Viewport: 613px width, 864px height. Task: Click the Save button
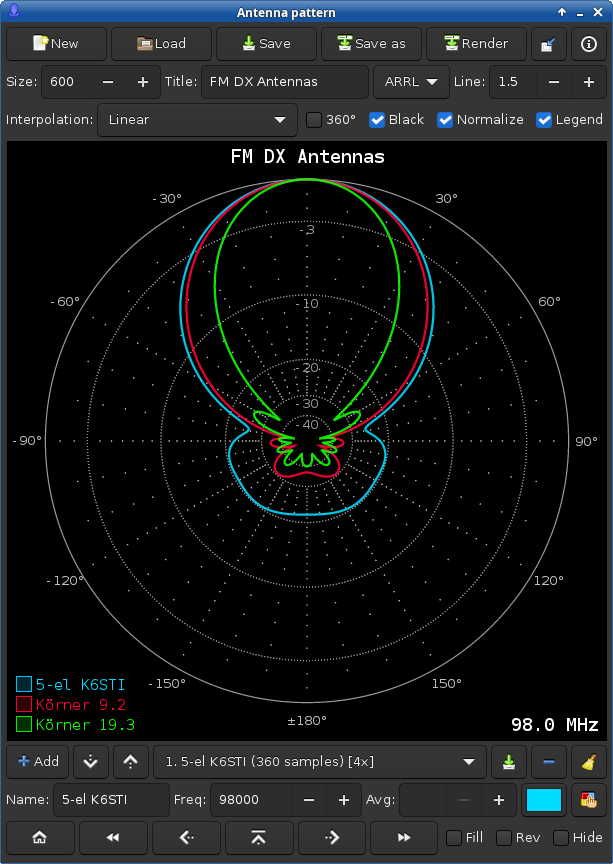[266, 44]
